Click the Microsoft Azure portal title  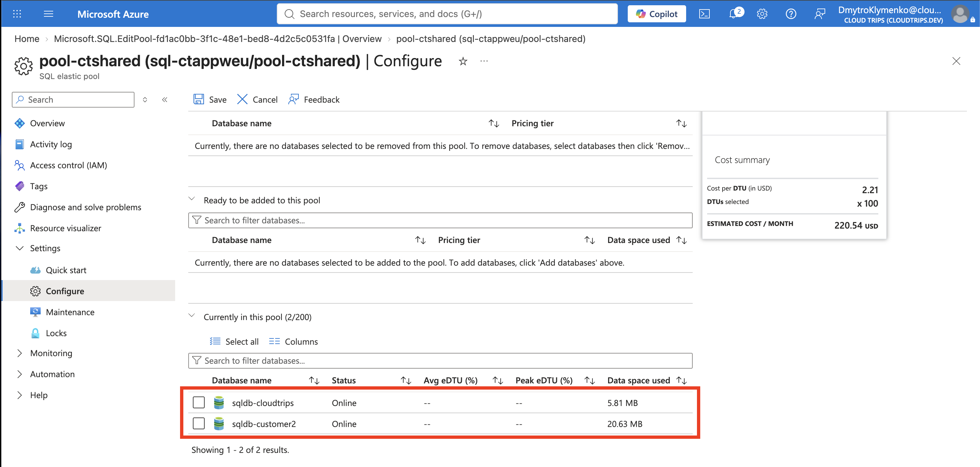click(x=113, y=14)
